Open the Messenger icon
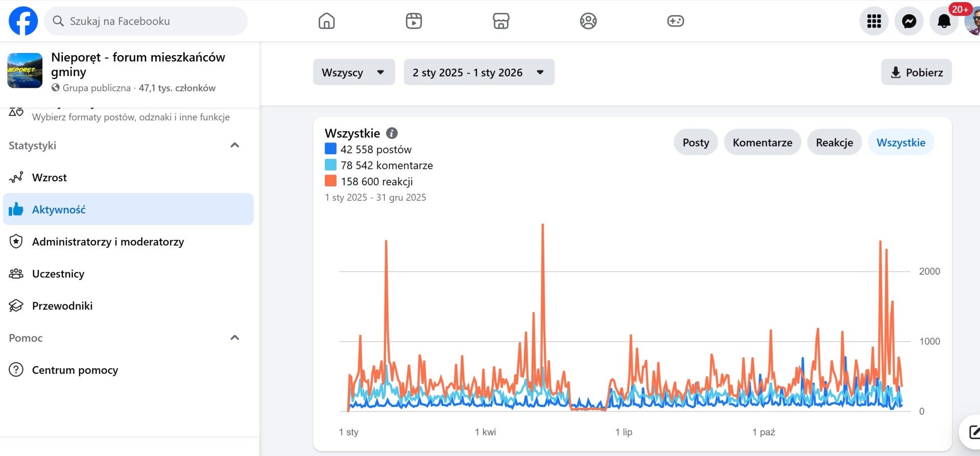 (x=909, y=21)
